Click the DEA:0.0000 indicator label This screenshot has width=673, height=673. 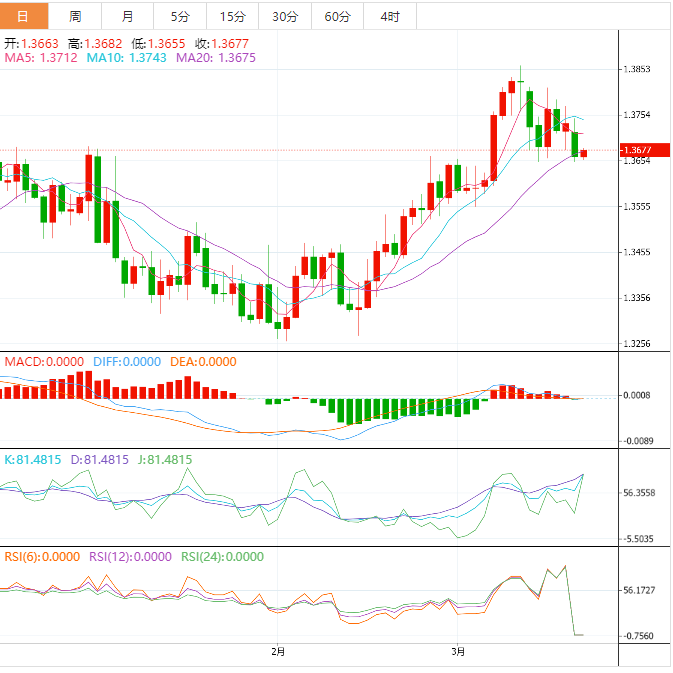pyautogui.click(x=203, y=362)
